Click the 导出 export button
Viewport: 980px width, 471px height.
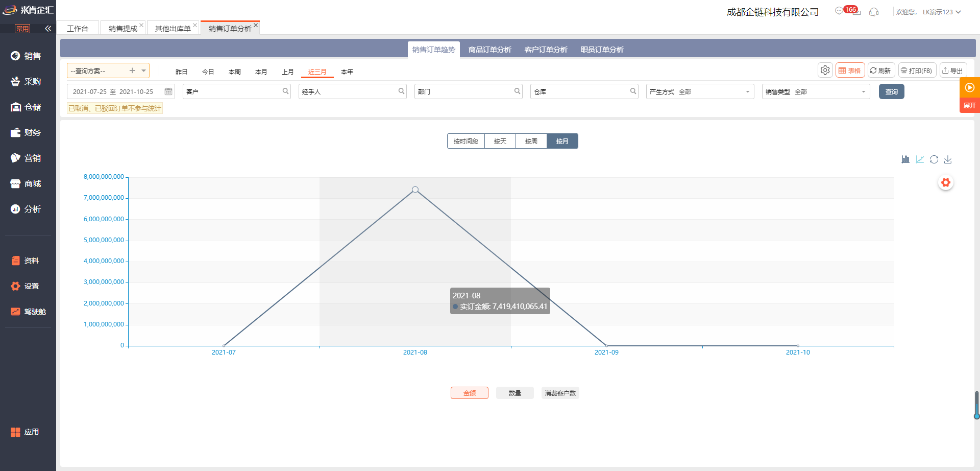(x=952, y=70)
